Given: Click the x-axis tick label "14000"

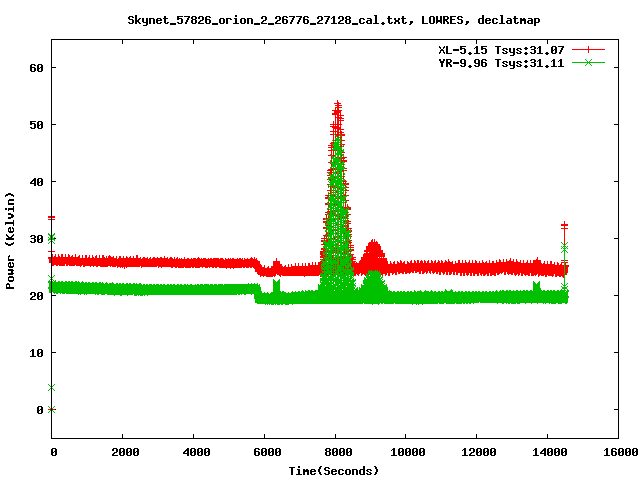Looking at the screenshot, I should coord(550,452).
